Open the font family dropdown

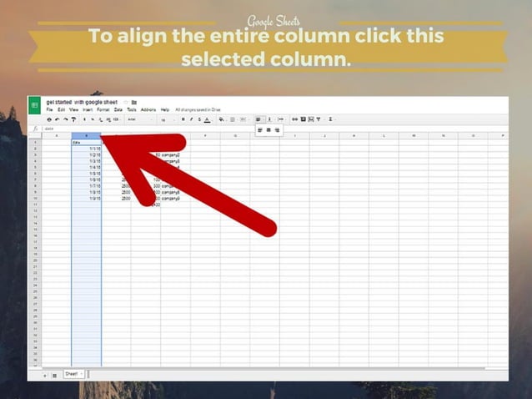[x=140, y=119]
